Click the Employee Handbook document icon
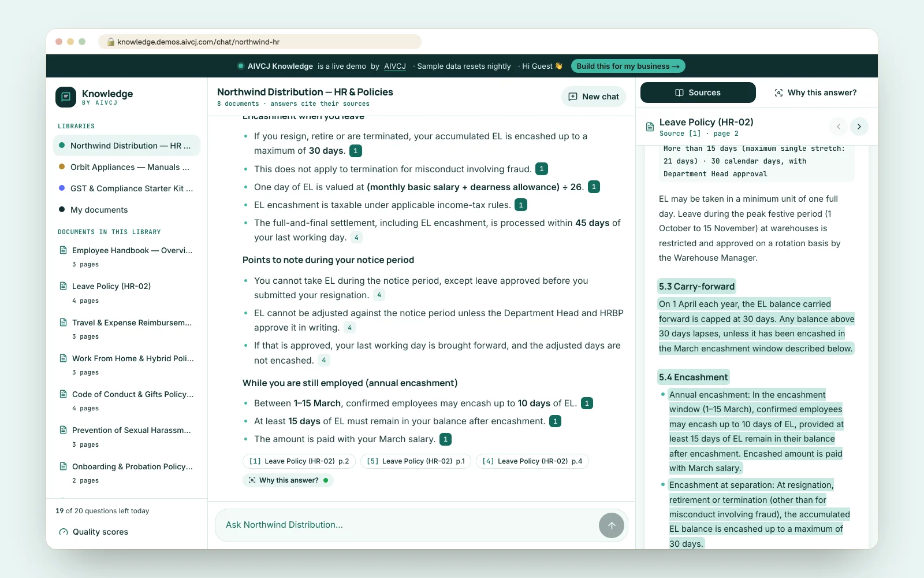This screenshot has width=924, height=578. coord(64,250)
